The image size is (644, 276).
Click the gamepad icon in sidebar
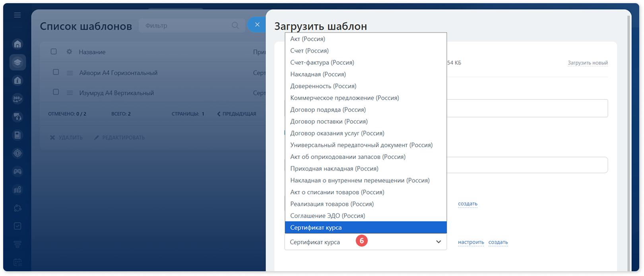click(17, 172)
